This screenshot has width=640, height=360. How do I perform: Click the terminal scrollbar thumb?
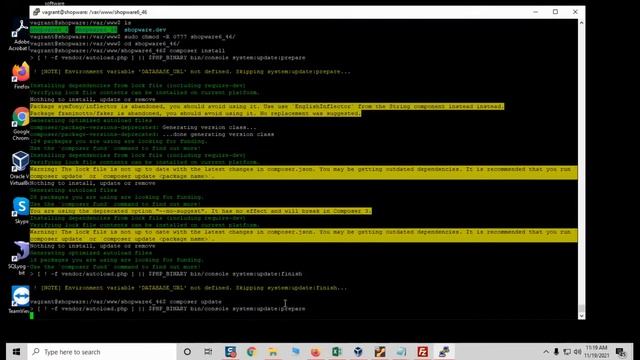click(581, 308)
